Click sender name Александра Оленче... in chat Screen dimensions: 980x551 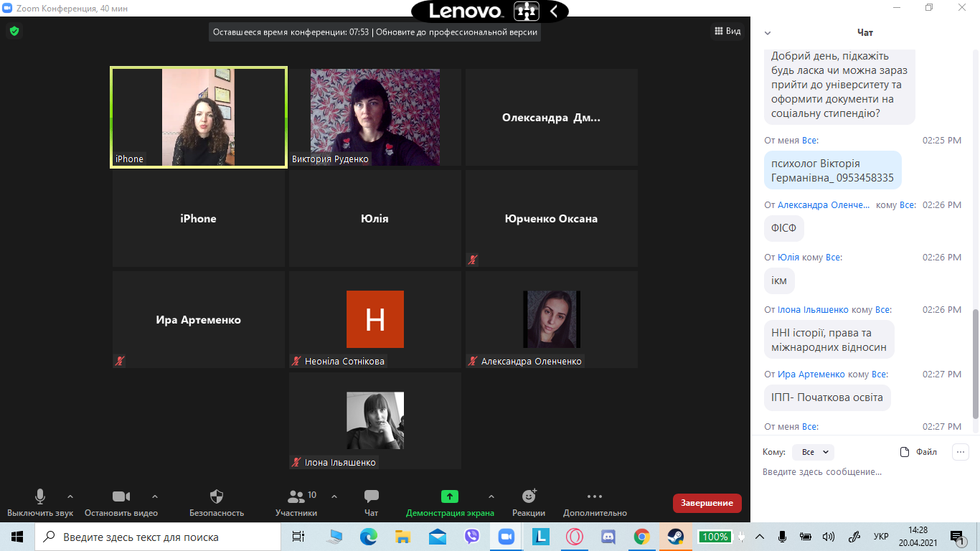coord(824,205)
